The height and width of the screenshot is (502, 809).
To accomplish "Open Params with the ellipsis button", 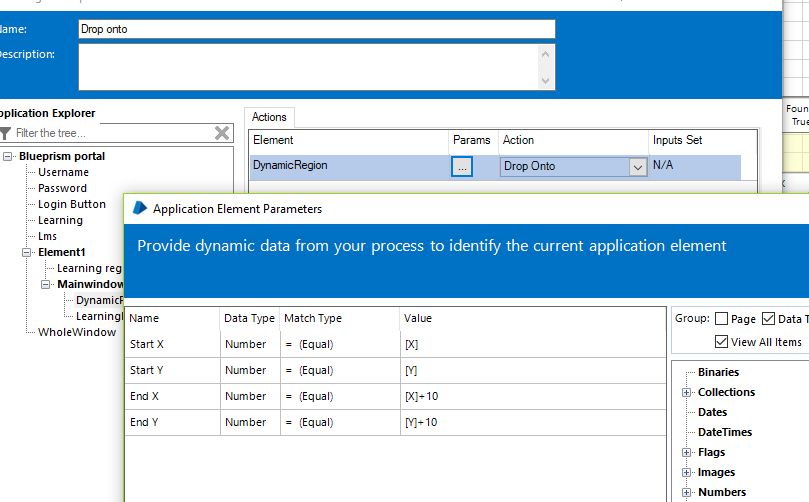I will point(462,167).
